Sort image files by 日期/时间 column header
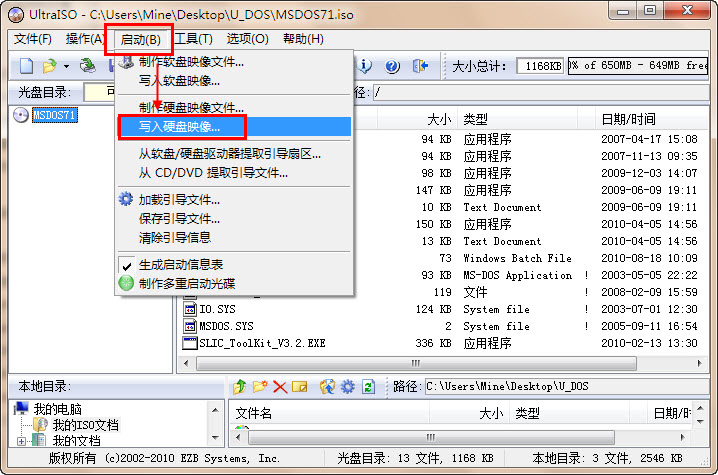Viewport: 718px width, 475px height. tap(651, 120)
